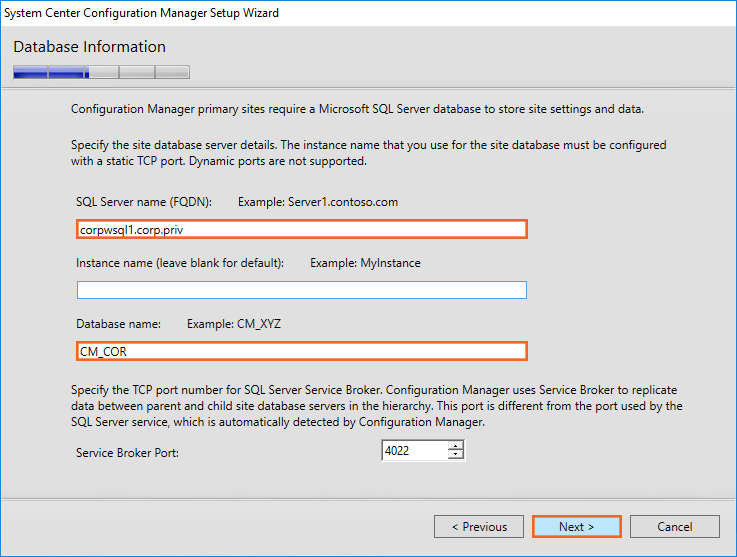Click the Setup Wizard window title text
Image resolution: width=737 pixels, height=557 pixels.
click(142, 13)
